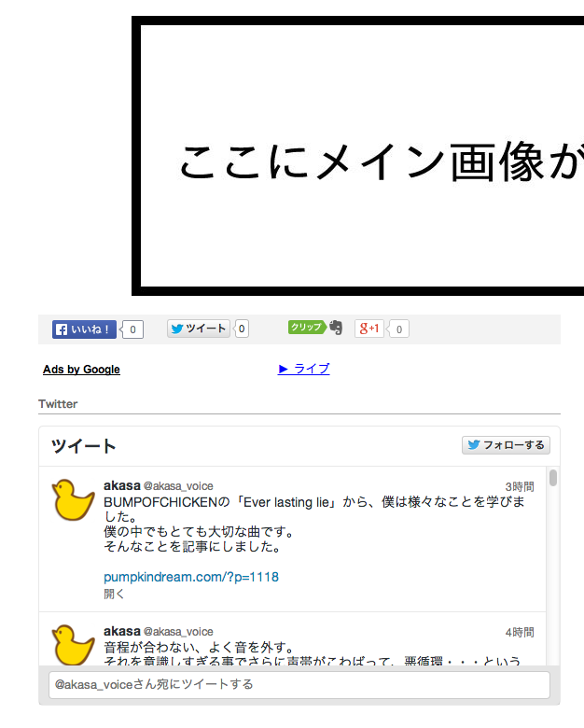Viewport: 584px width, 728px height.
Task: Click the Google +1 count bubble
Action: 398,329
